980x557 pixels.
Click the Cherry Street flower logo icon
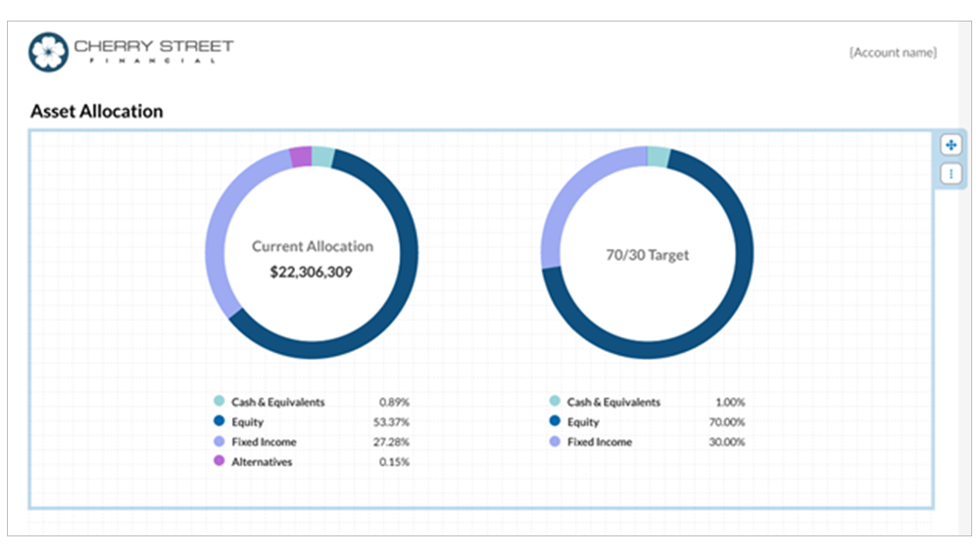(x=48, y=51)
